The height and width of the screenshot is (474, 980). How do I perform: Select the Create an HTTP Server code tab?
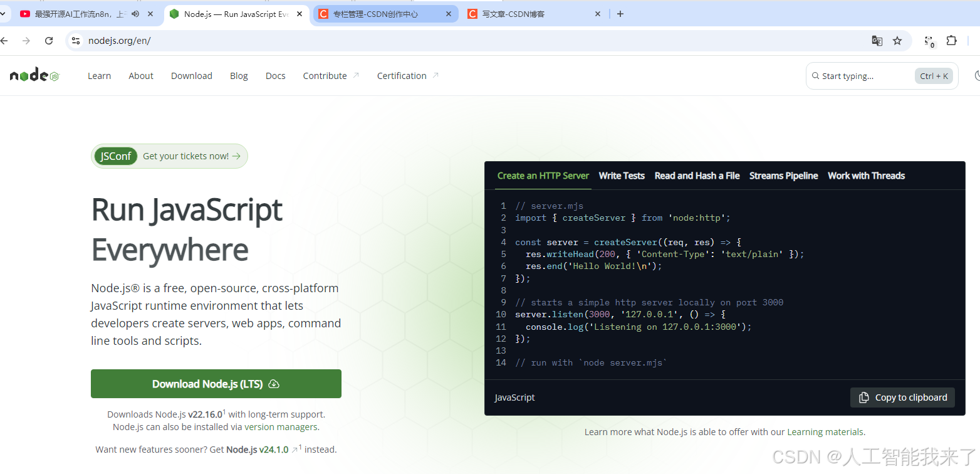[x=543, y=176]
